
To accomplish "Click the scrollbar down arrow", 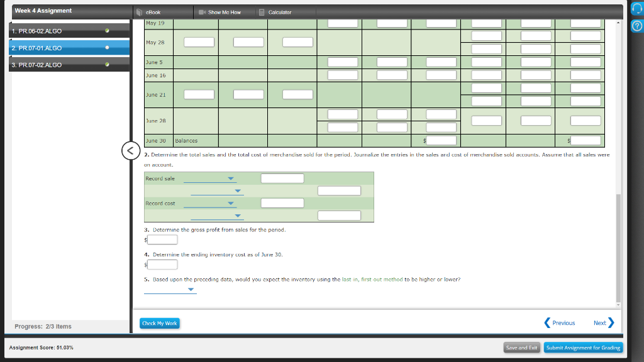I will [x=618, y=305].
